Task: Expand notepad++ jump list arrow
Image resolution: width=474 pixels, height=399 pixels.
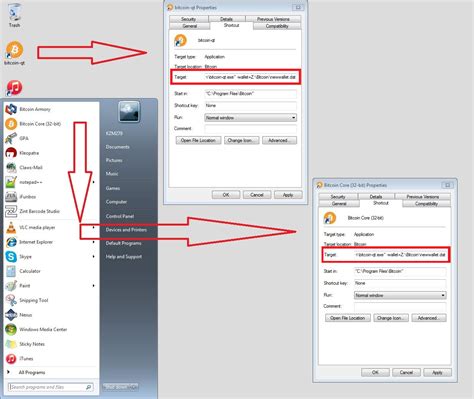Action: tap(94, 182)
